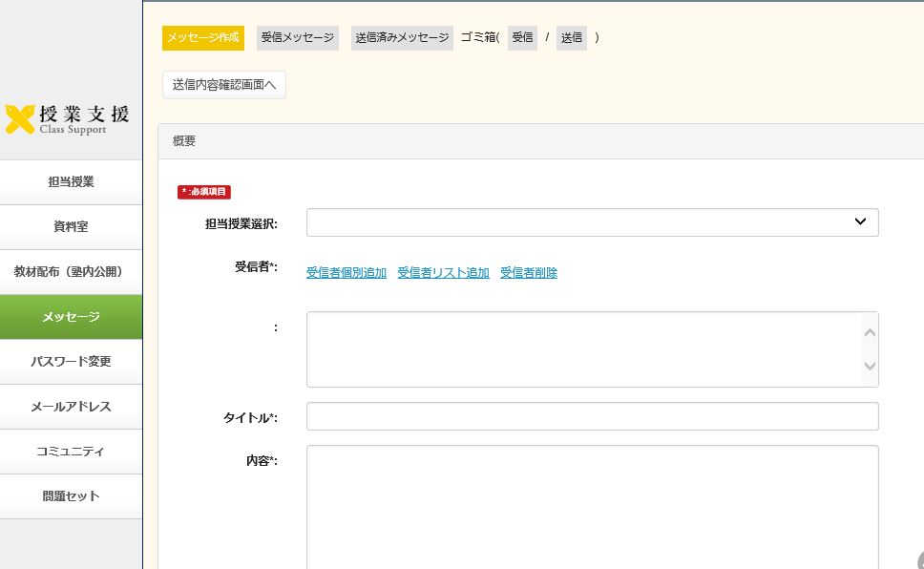Click 送信内容確認画面へ button
Screen dimensions: 924x569
pos(224,85)
